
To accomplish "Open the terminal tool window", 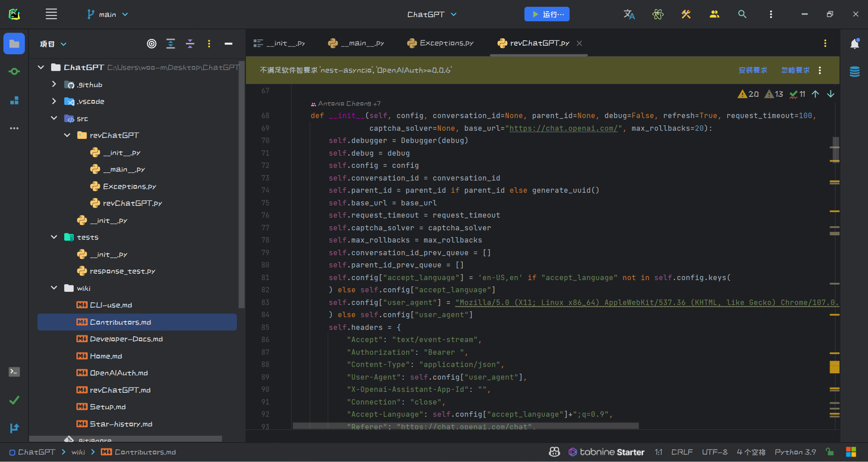I will pyautogui.click(x=14, y=372).
